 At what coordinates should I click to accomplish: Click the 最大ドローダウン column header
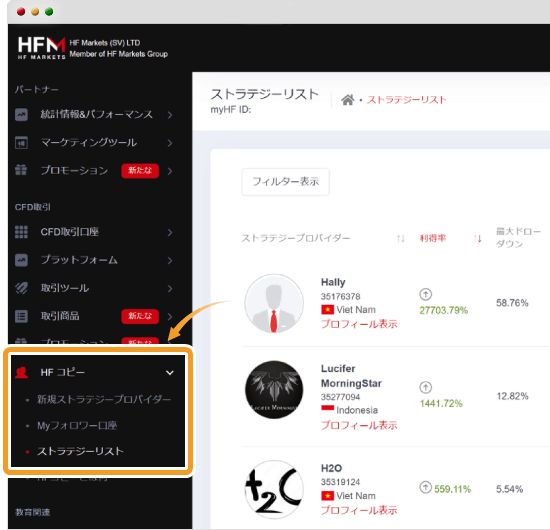pos(518,237)
